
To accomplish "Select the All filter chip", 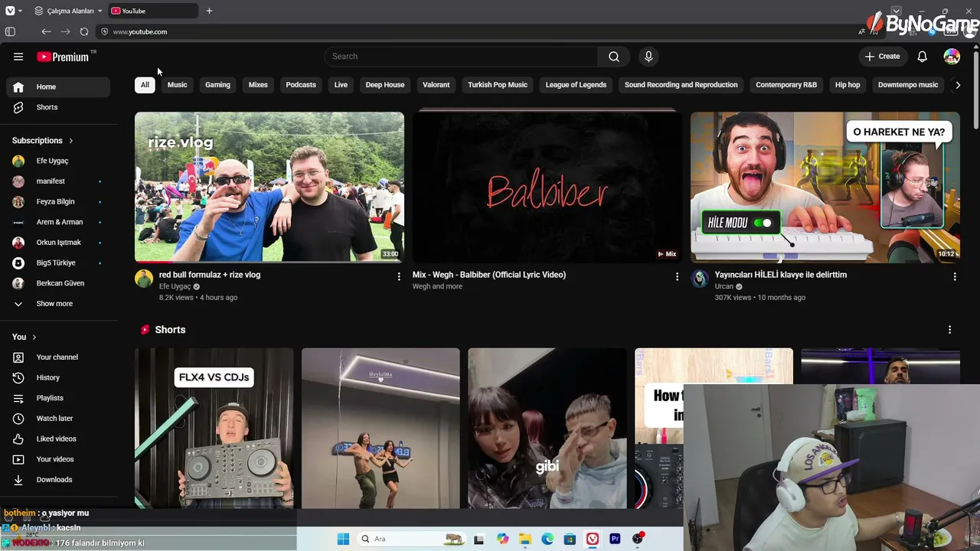I will [145, 85].
